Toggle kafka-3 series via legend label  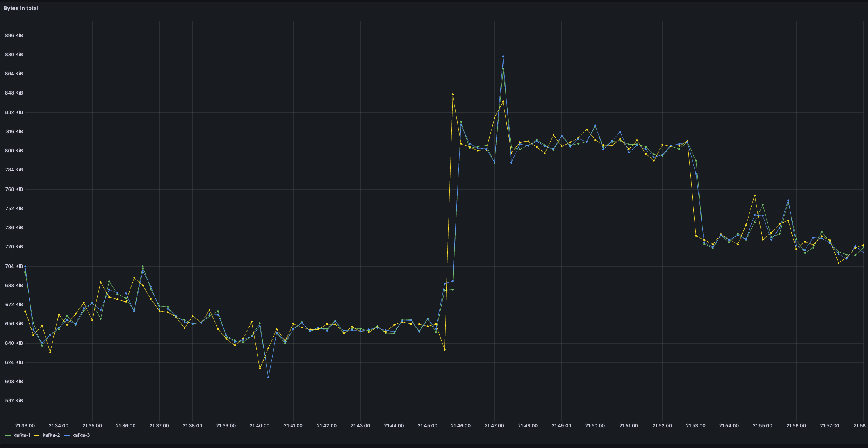click(81, 435)
